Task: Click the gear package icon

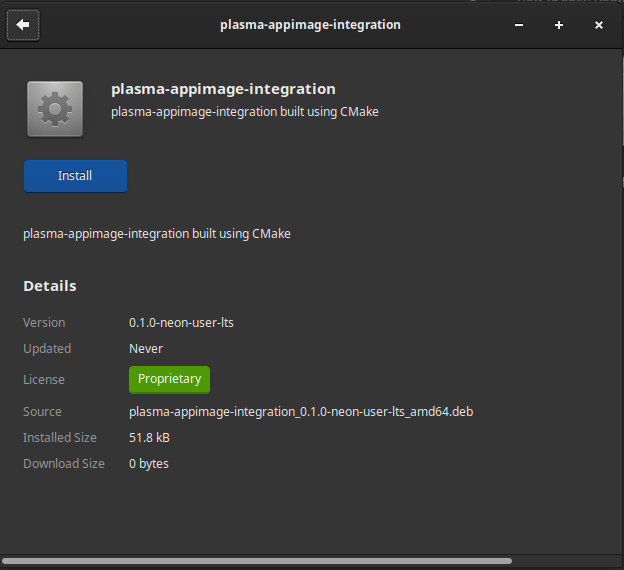Action: click(x=55, y=109)
